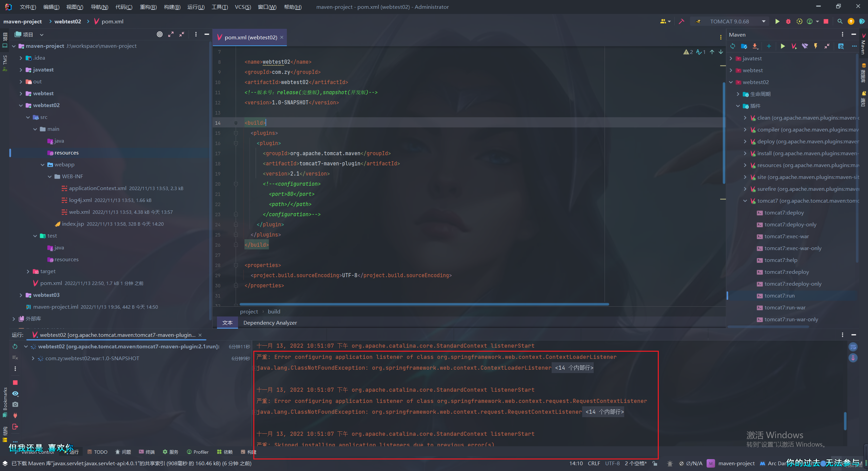
Task: Toggle soft-wrap in the run console
Action: [x=853, y=347]
